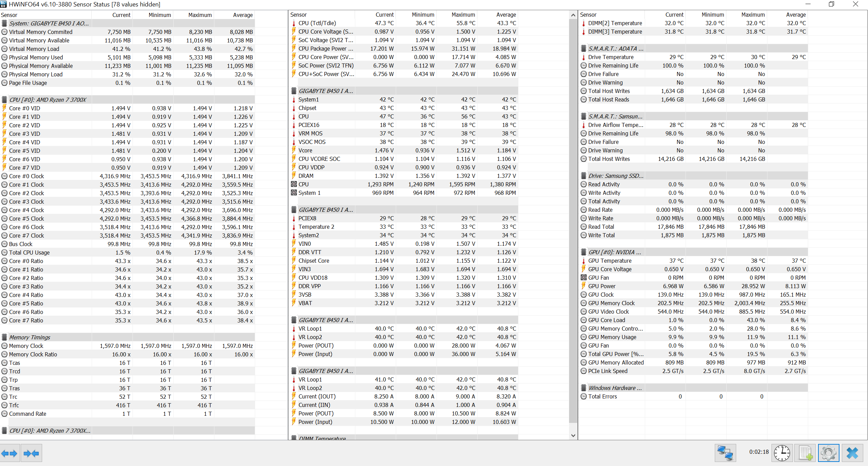Image resolution: width=868 pixels, height=466 pixels.
Task: Click the circle icon beside Total Errors
Action: [x=584, y=396]
